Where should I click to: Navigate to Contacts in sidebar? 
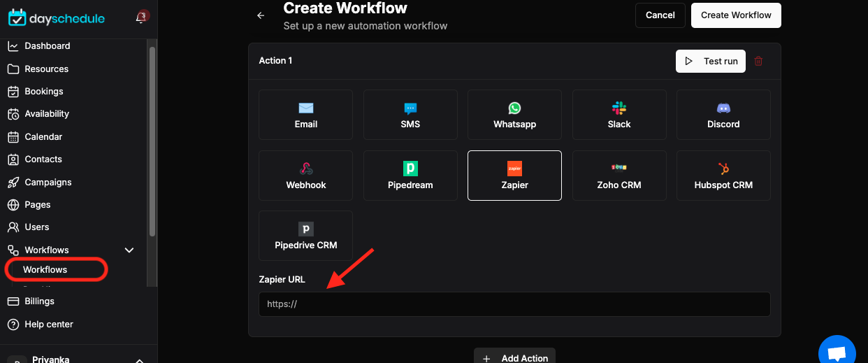point(43,159)
